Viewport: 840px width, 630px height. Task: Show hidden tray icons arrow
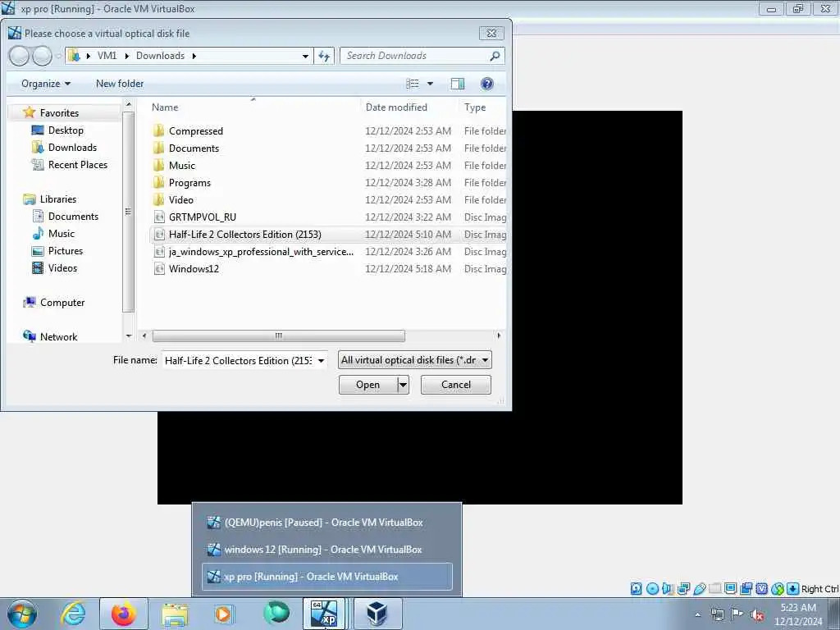click(697, 615)
